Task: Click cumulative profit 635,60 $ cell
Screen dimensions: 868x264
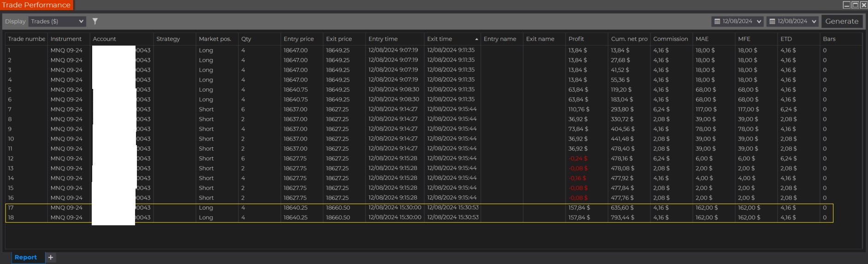Action: pos(622,208)
